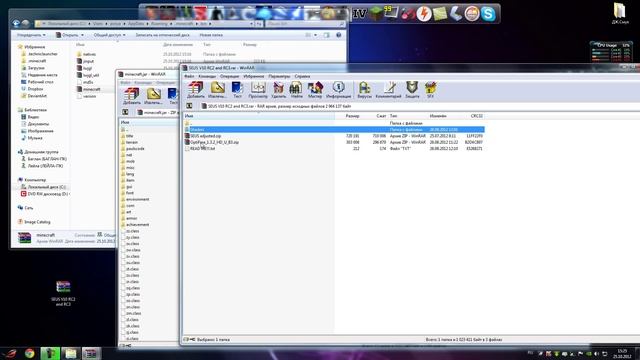
Task: Open the Параметры menu in SEUS WinRAR window
Action: [279, 76]
